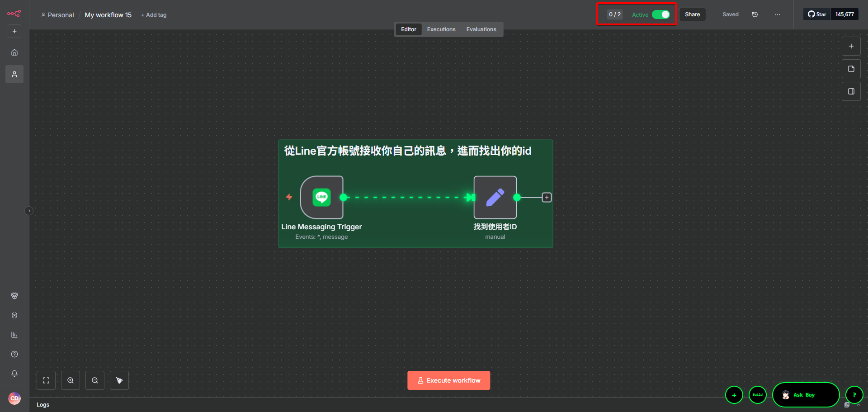868x412 pixels.
Task: Click the Execute workflow button
Action: point(448,380)
